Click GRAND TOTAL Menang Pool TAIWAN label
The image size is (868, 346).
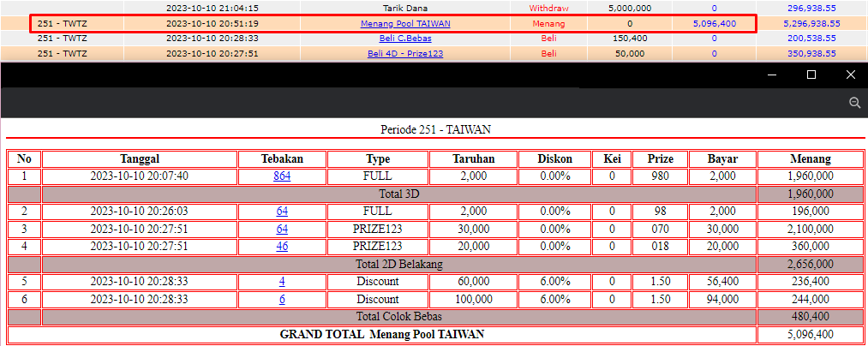(x=382, y=334)
